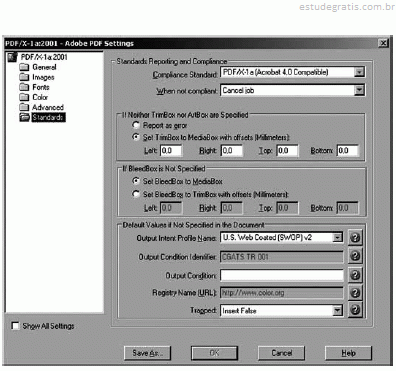Click the open Standards folder icon
The height and width of the screenshot is (371, 396).
tap(24, 117)
